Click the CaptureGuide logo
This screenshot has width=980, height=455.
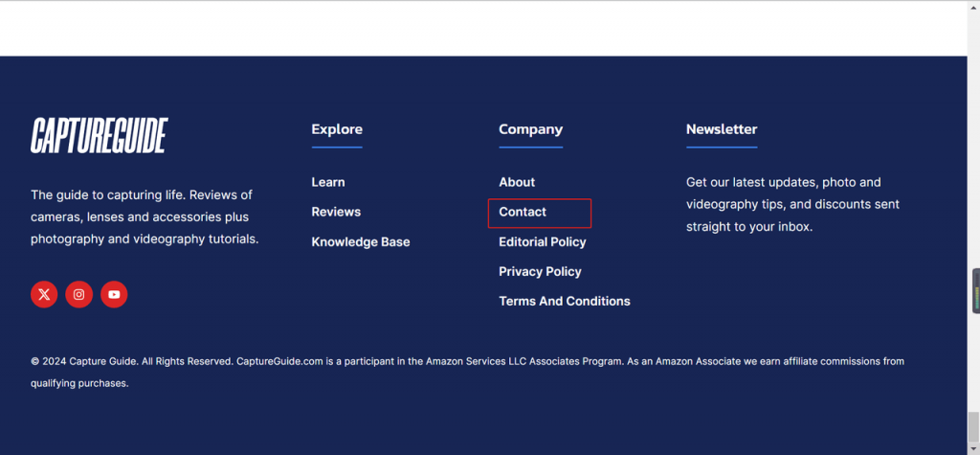tap(100, 135)
